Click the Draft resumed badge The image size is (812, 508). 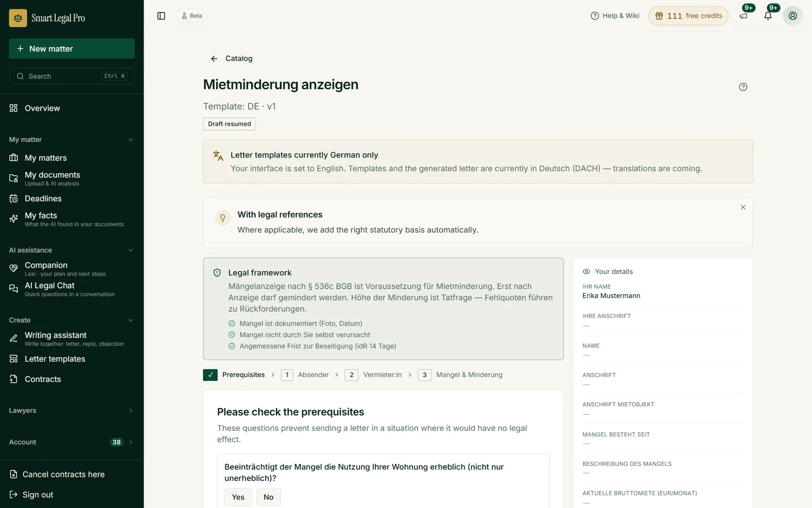[229, 124]
